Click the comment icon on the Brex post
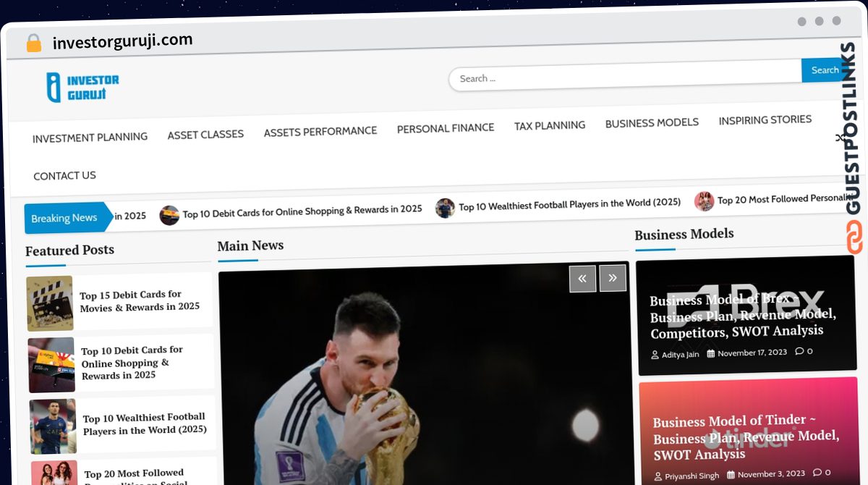 coord(799,351)
